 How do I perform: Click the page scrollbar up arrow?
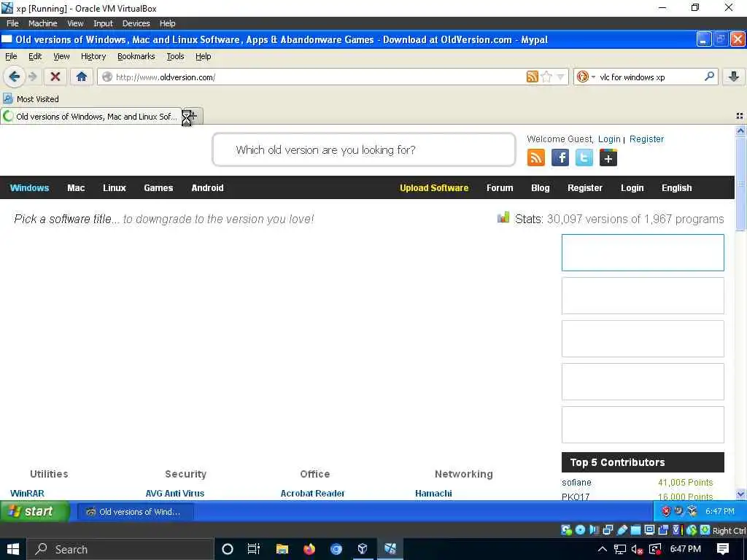point(740,130)
